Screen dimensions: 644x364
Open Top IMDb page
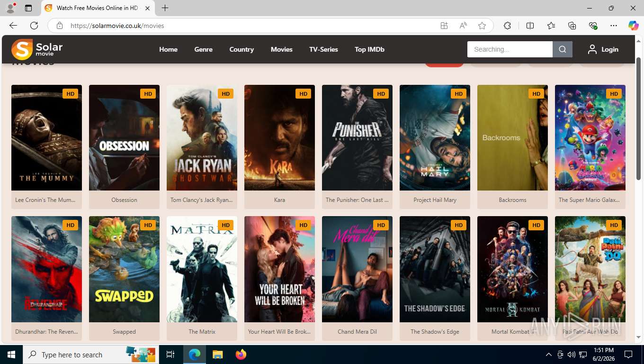369,49
